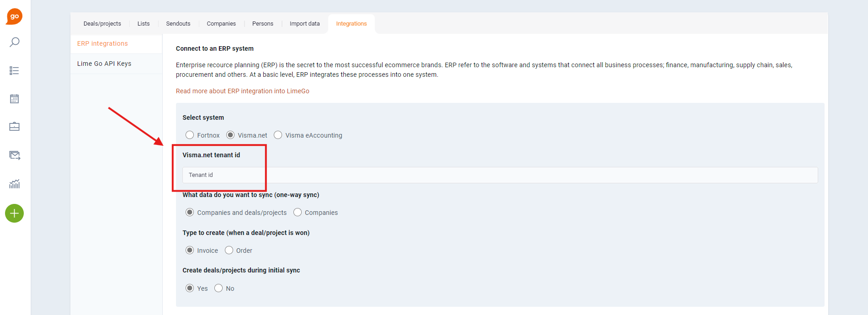The image size is (868, 315).
Task: Click the 'Select system' label
Action: pos(203,117)
